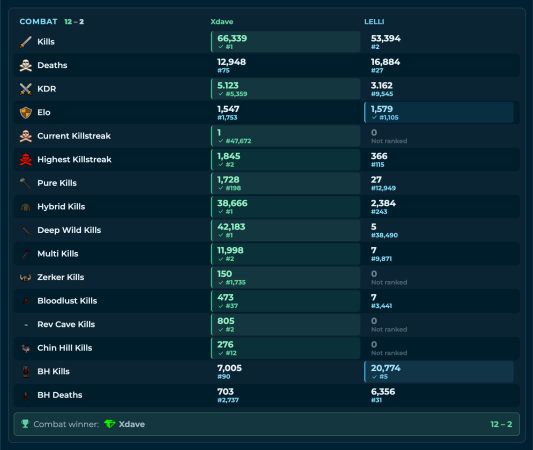This screenshot has width=533, height=450.
Task: Click Xdave's 805 Rev Cave Kills value
Action: coord(226,321)
